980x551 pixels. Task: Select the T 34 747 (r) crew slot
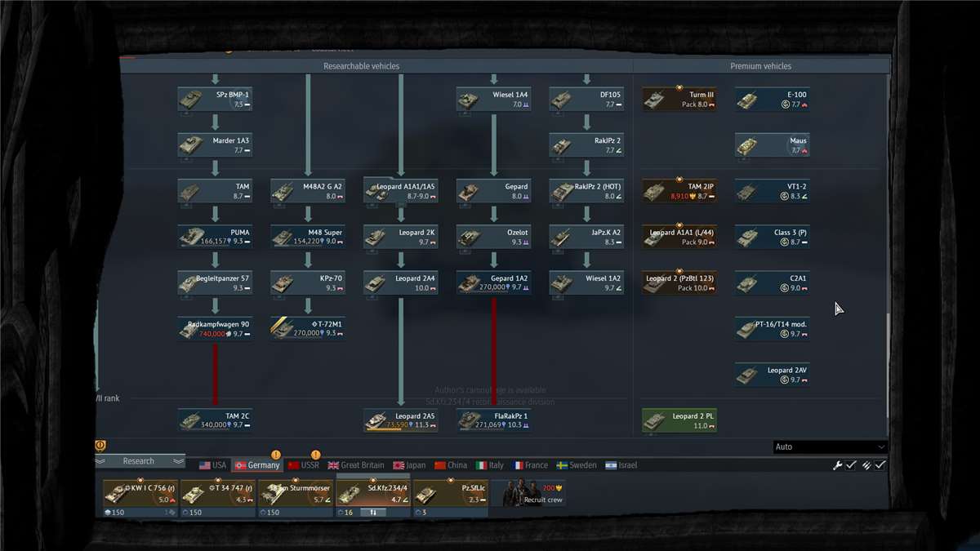pyautogui.click(x=218, y=499)
